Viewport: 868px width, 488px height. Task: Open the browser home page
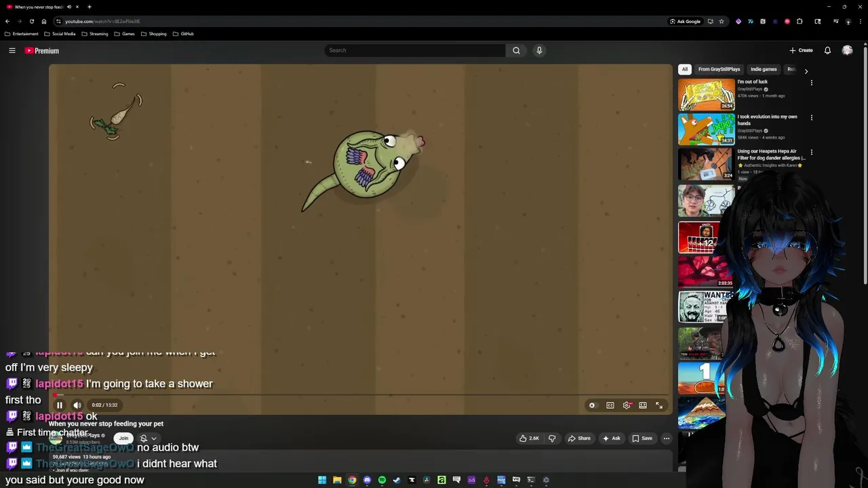(44, 21)
